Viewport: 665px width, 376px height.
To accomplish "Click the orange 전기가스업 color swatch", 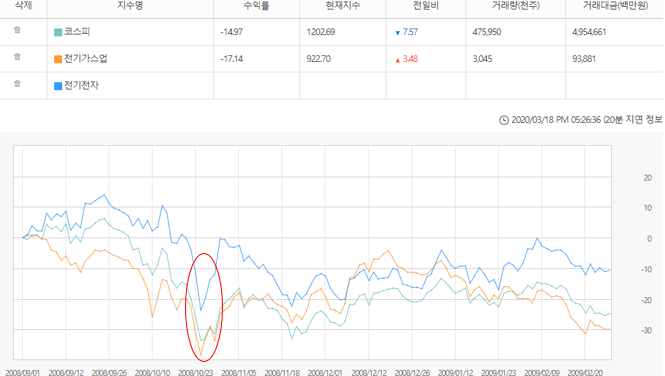I will [58, 59].
